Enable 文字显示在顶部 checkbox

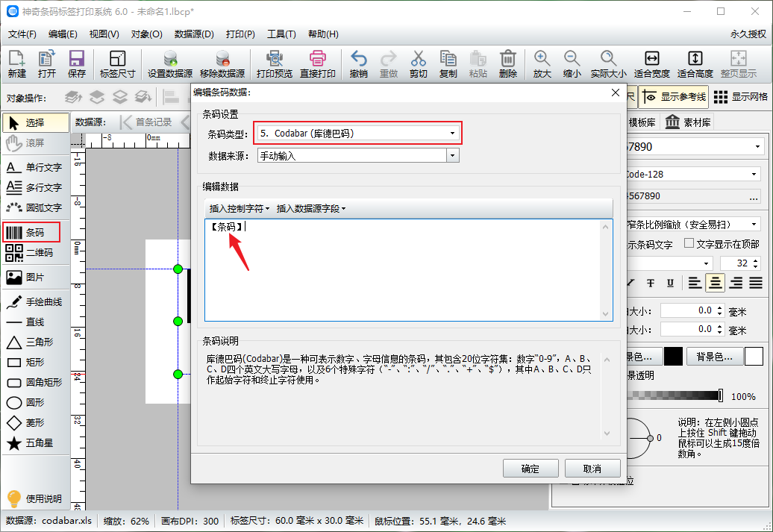click(x=689, y=244)
